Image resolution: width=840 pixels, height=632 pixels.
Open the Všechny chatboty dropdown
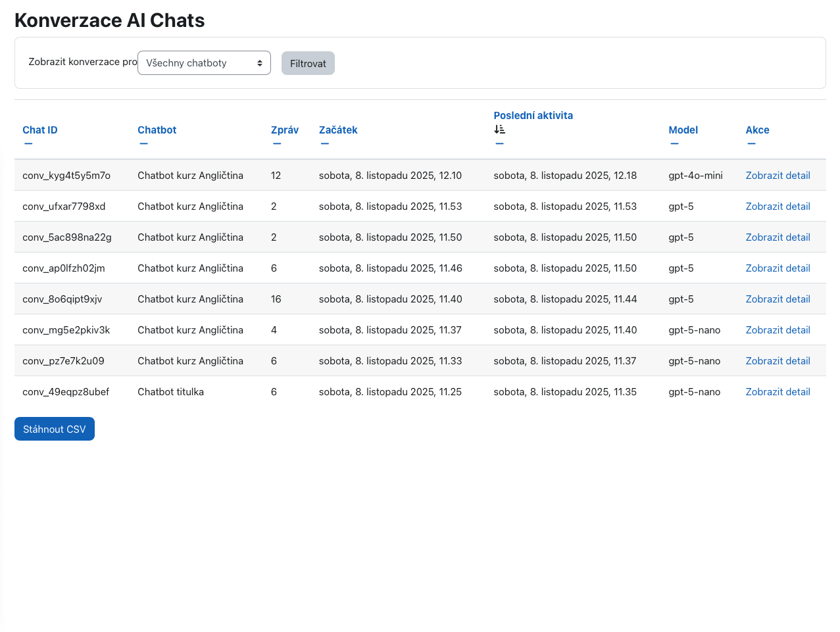(x=204, y=63)
